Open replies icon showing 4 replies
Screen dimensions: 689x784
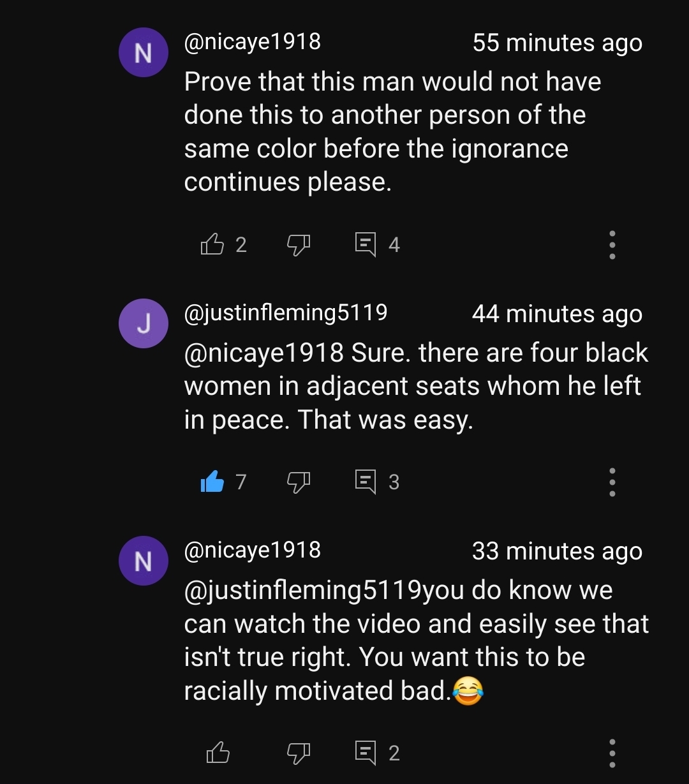[x=366, y=244]
